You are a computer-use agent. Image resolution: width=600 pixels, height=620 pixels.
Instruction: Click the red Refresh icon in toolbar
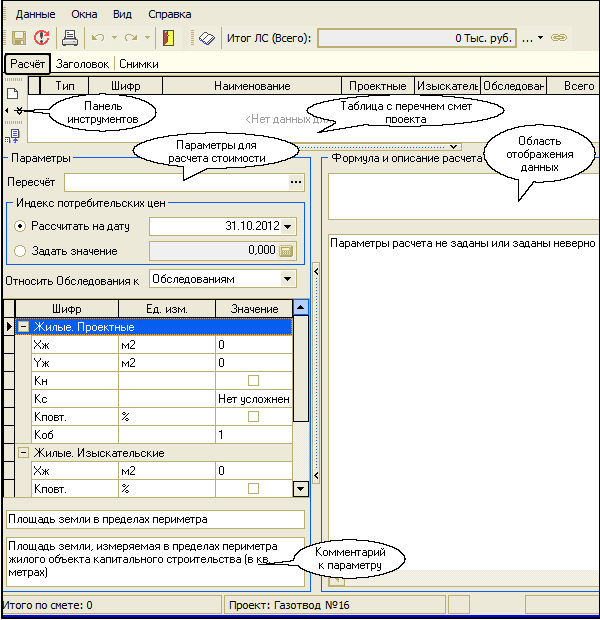coord(42,38)
